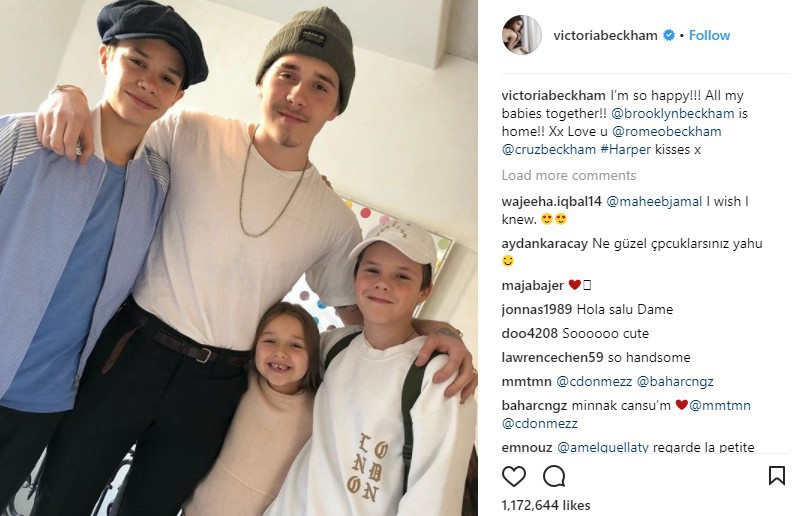The width and height of the screenshot is (795, 516).
Task: Open commenter wajeeha.iqbal14's profile
Action: point(552,201)
